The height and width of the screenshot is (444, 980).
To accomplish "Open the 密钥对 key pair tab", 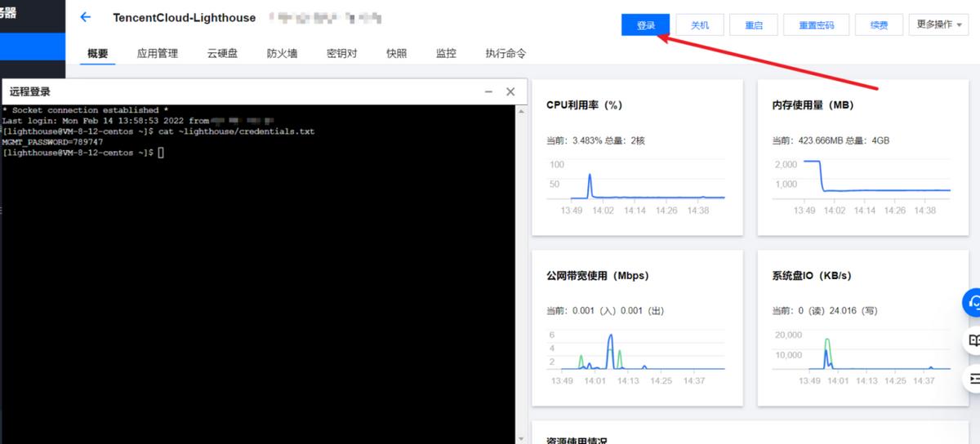I will [341, 53].
